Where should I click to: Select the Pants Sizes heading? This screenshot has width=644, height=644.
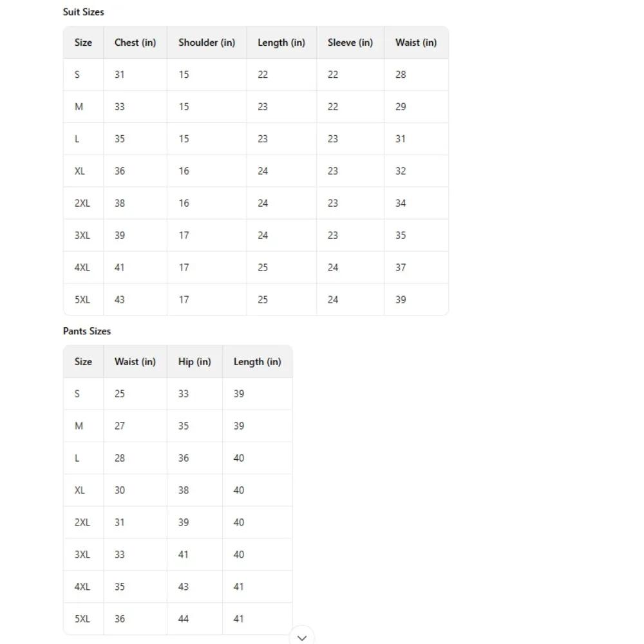(87, 331)
